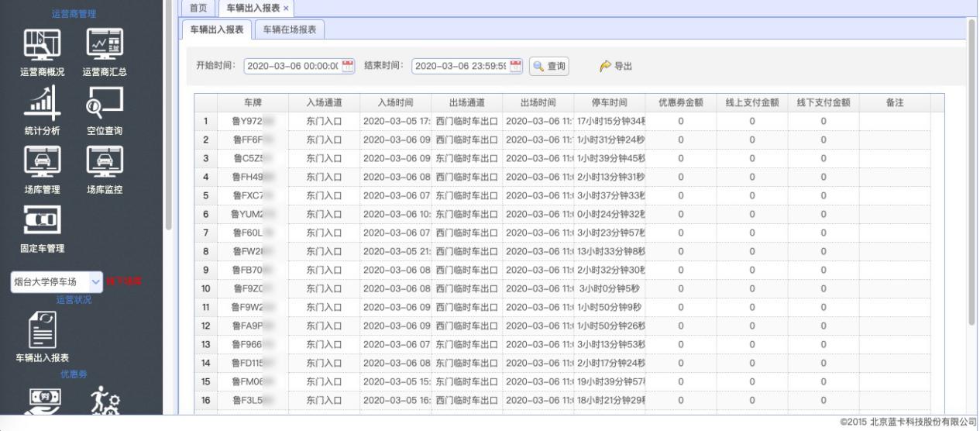Click the 查询 search button

pos(548,67)
